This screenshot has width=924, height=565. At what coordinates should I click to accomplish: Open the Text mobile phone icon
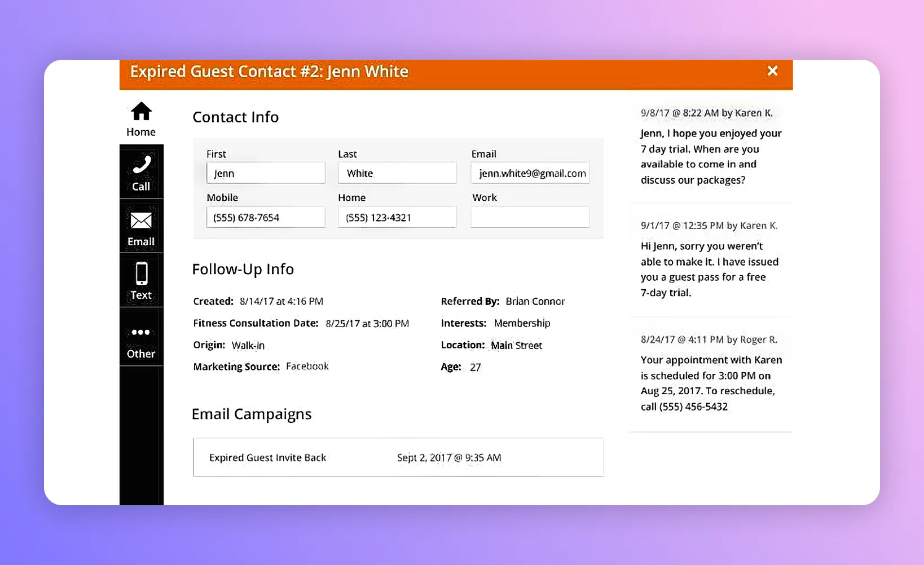coord(141,274)
